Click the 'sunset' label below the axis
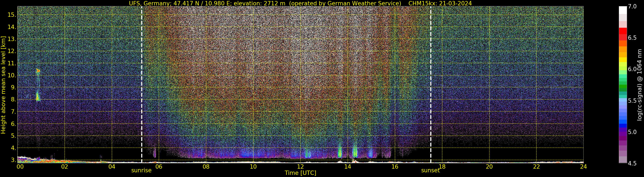Image resolution: width=644 pixels, height=177 pixels. [x=430, y=170]
